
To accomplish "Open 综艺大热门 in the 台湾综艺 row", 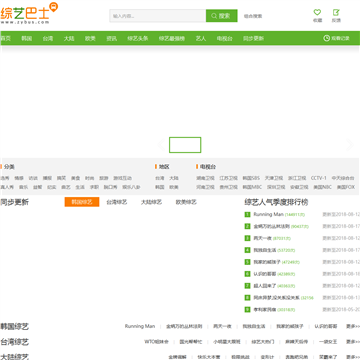I will coord(263,342).
